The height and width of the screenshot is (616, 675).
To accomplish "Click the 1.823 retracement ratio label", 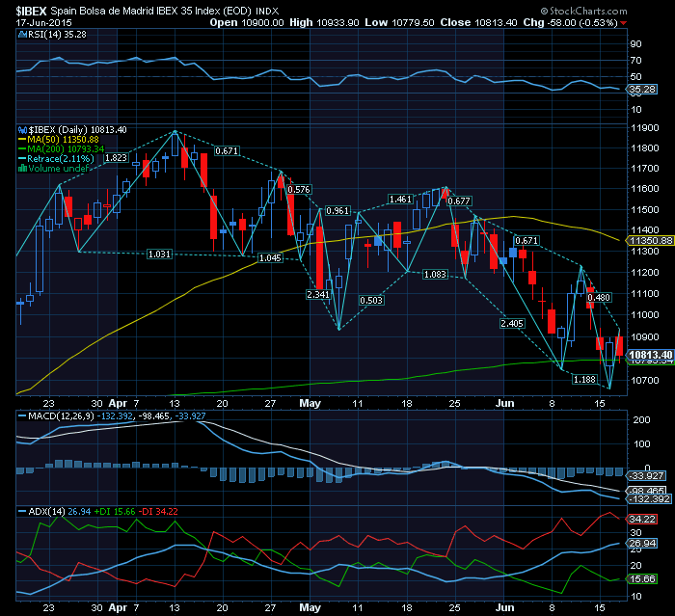I will point(117,158).
